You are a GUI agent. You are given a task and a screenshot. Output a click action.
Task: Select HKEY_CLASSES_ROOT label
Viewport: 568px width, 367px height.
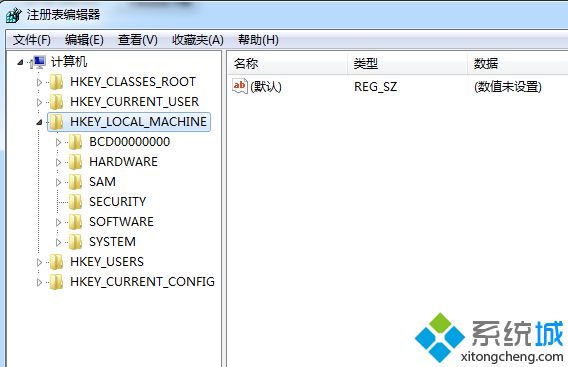tap(133, 82)
